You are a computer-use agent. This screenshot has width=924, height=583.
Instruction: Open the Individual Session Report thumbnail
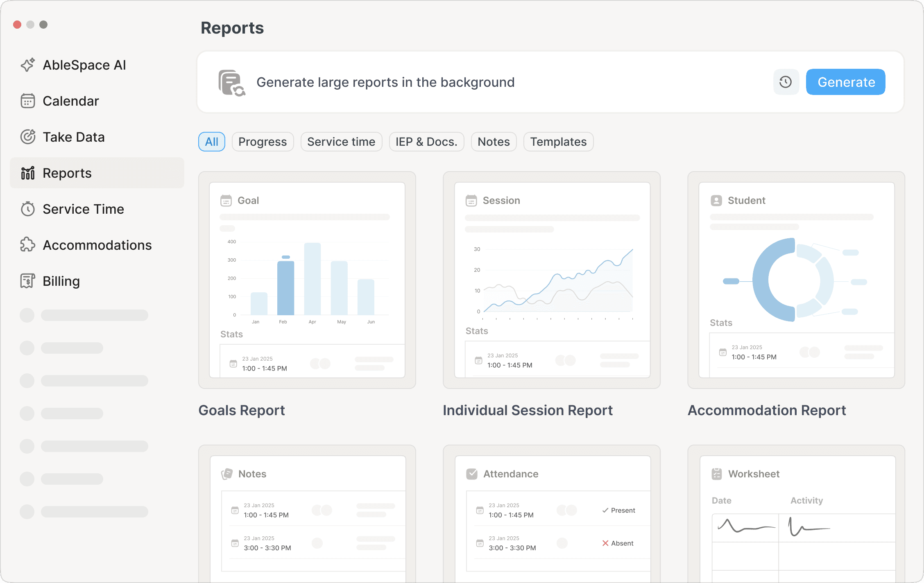point(552,280)
